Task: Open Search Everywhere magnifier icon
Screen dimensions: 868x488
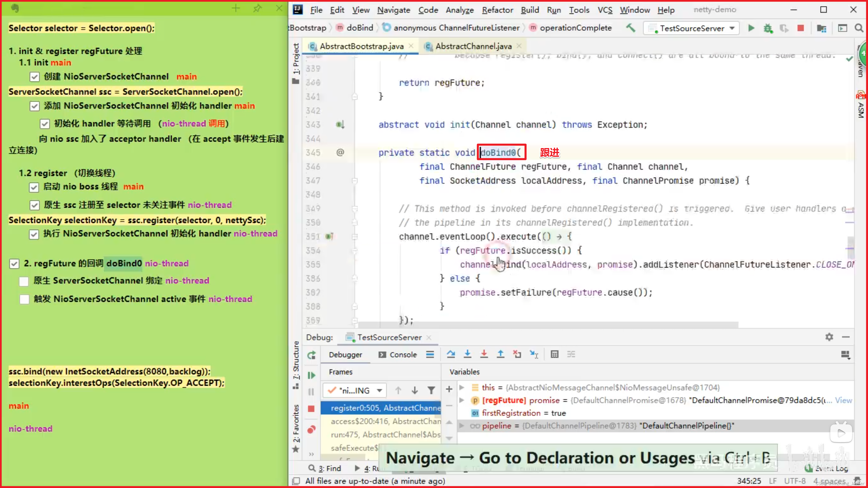Action: point(859,28)
